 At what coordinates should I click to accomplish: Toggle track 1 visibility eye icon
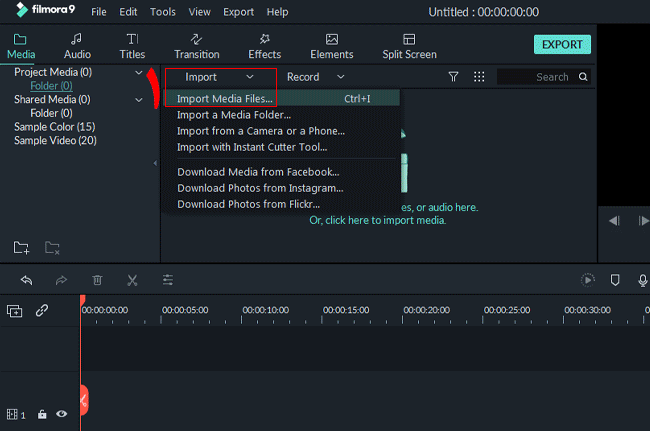[62, 413]
